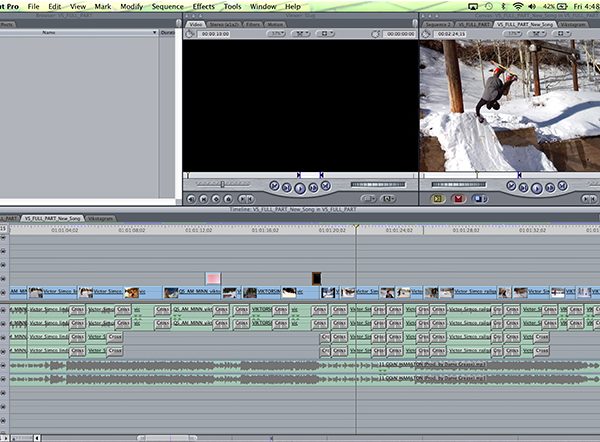Click the Bluetooth menu bar icon
The image size is (600, 442).
(x=504, y=6)
